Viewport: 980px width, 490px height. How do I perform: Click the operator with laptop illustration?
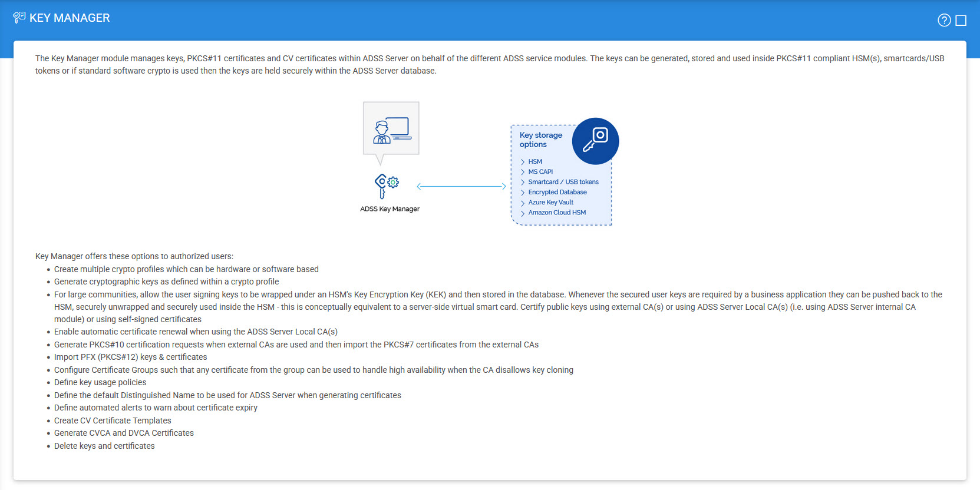point(391,130)
